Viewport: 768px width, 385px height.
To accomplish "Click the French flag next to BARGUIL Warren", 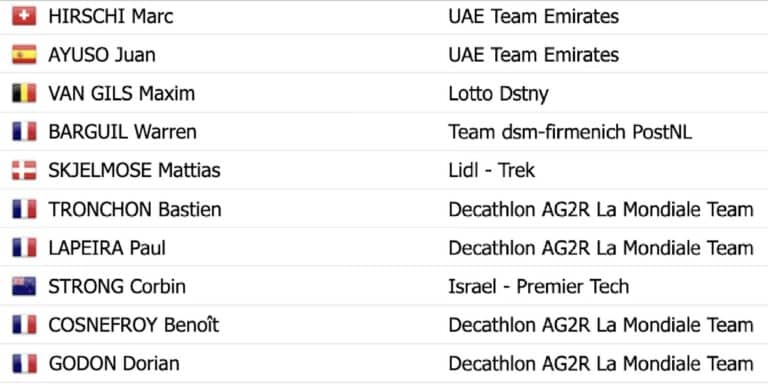I will tap(24, 132).
